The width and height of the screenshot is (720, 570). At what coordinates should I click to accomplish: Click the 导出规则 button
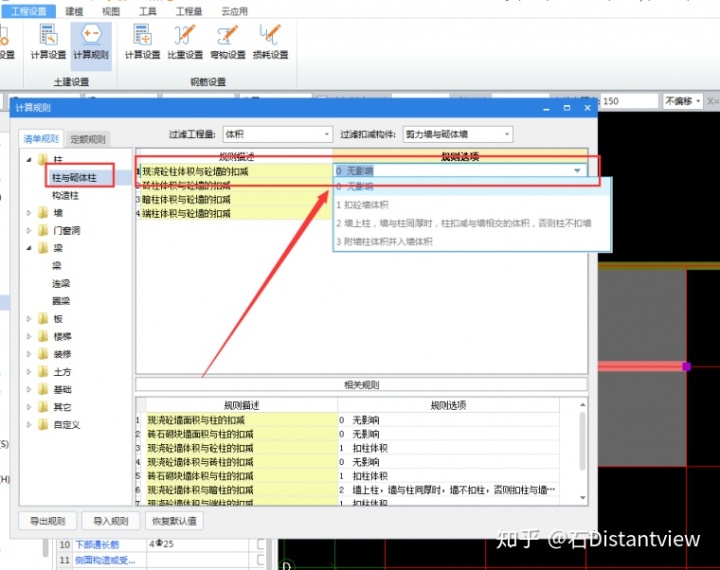click(48, 521)
